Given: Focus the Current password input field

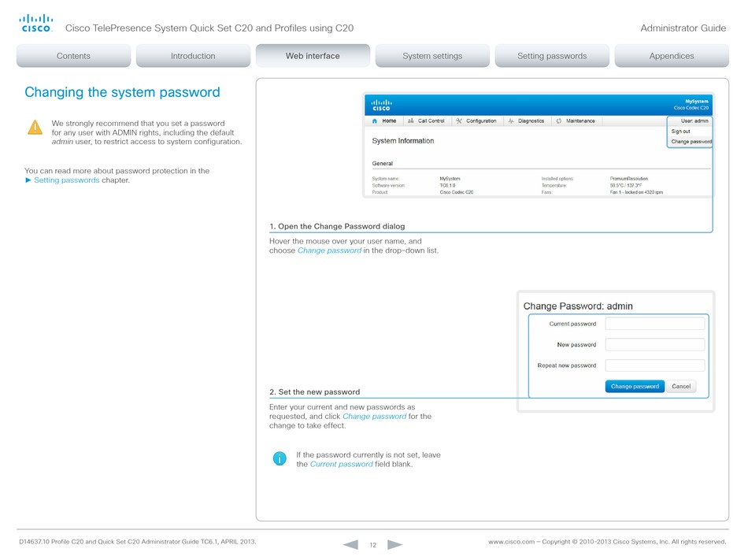Looking at the screenshot, I should click(655, 324).
